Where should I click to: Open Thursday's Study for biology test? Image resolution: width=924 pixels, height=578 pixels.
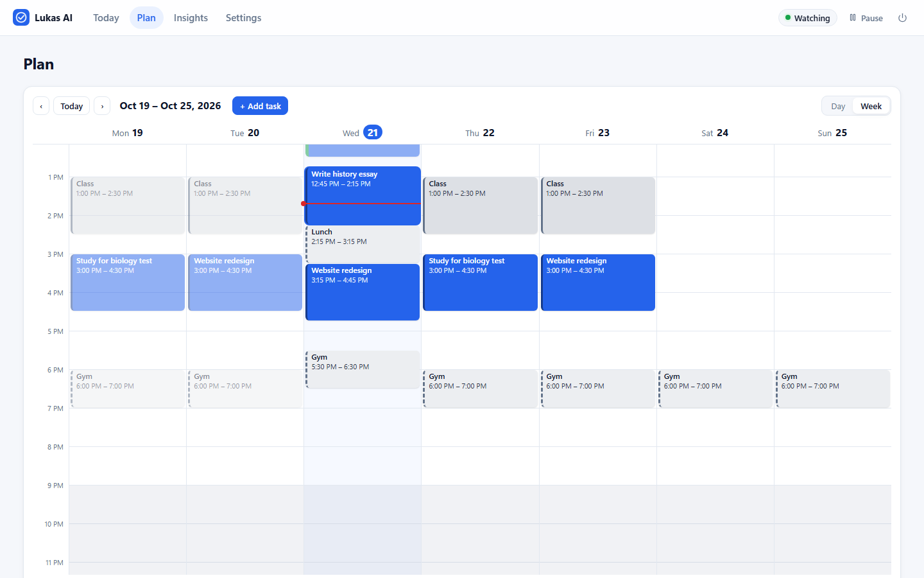[480, 283]
